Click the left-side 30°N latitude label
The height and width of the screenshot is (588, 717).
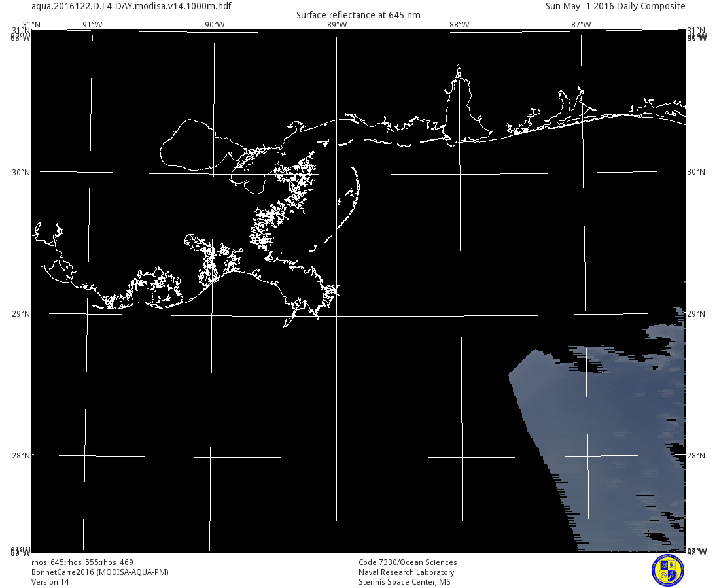pos(21,172)
